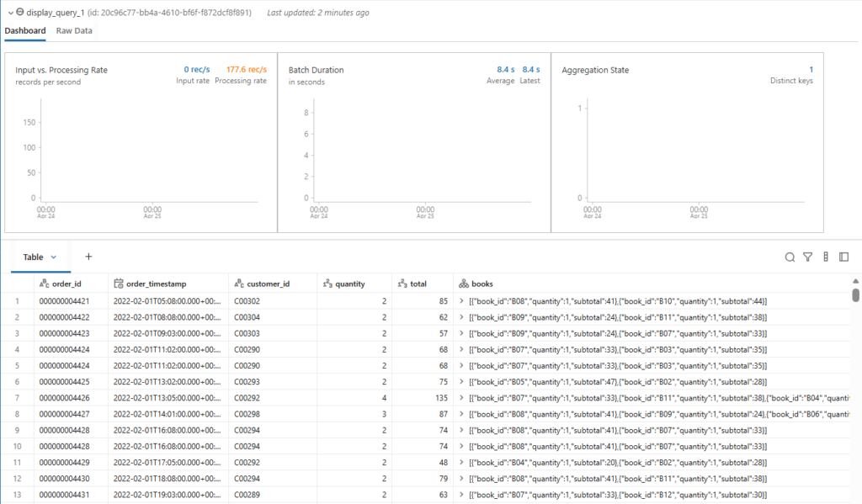862x504 pixels.
Task: Click the streaming query status icon
Action: click(19, 13)
